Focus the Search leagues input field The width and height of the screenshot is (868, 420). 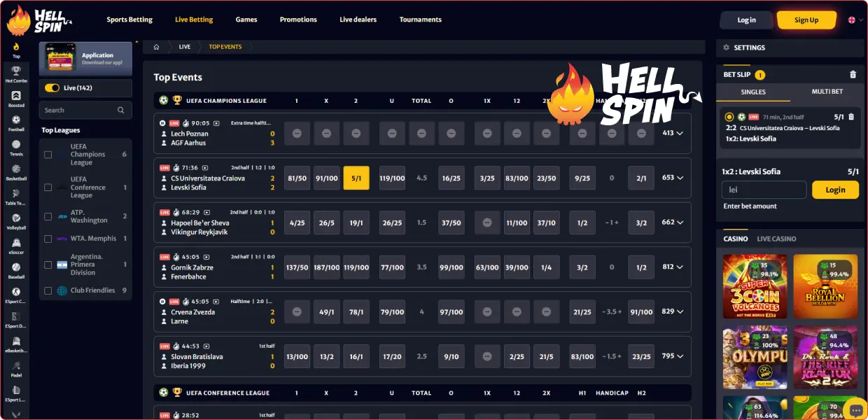85,110
